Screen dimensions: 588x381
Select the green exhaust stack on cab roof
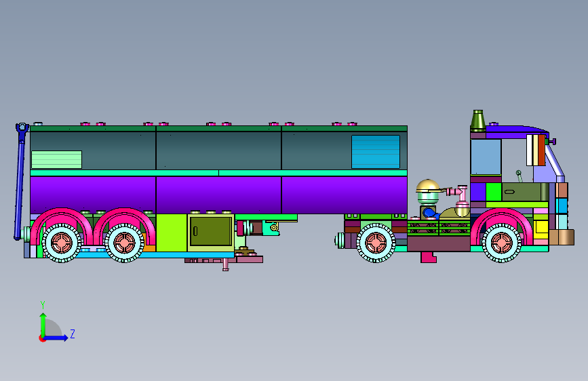477,120
